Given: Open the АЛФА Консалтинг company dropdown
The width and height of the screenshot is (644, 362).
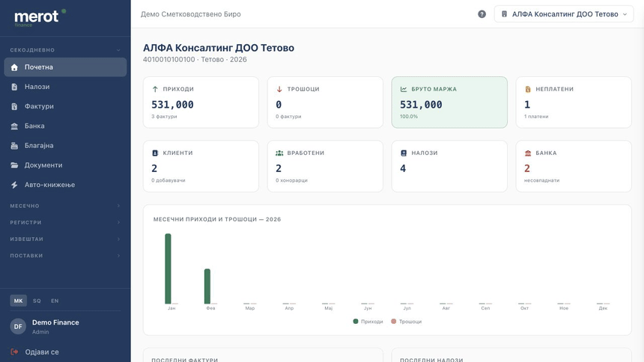Looking at the screenshot, I should (564, 14).
